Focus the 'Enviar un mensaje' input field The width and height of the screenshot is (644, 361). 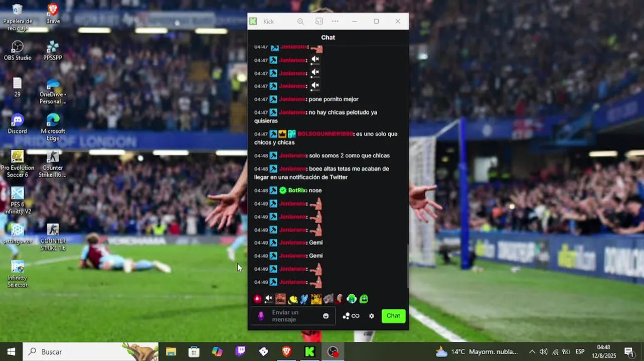click(x=293, y=316)
